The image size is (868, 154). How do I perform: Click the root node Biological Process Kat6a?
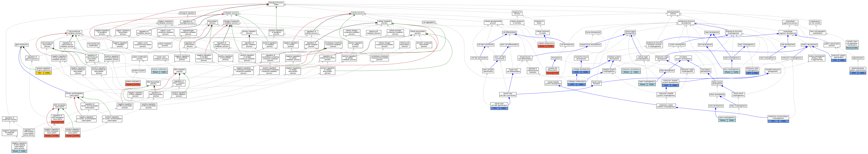[x=276, y=4]
